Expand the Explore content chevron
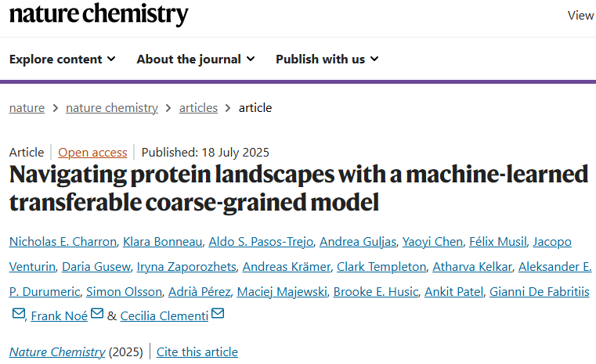Screen dimensions: 596x364 point(111,59)
